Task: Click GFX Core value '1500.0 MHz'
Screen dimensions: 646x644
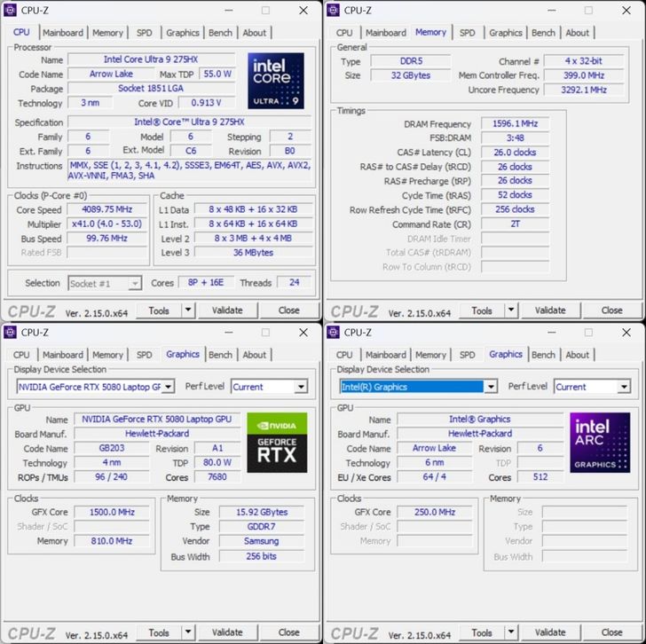Action: (112, 512)
